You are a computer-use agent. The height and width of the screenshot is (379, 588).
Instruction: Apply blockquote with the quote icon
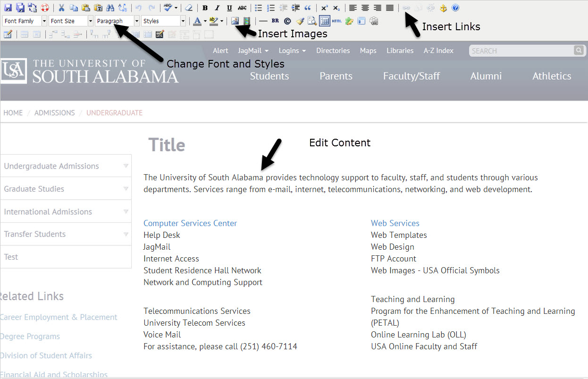[308, 8]
